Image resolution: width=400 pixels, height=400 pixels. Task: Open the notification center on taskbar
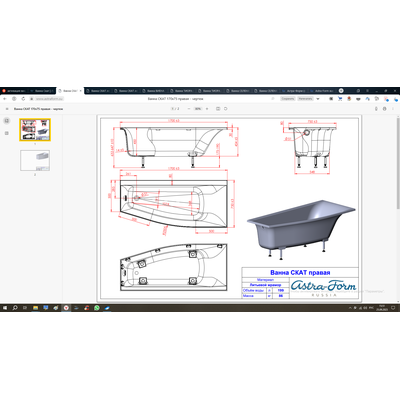394,308
